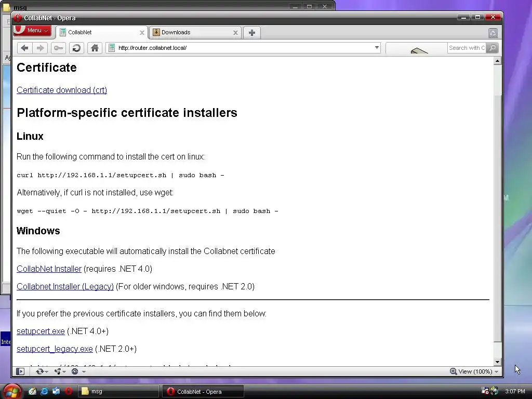
Task: Minimize the msg window behind Opera
Action: (295, 6)
